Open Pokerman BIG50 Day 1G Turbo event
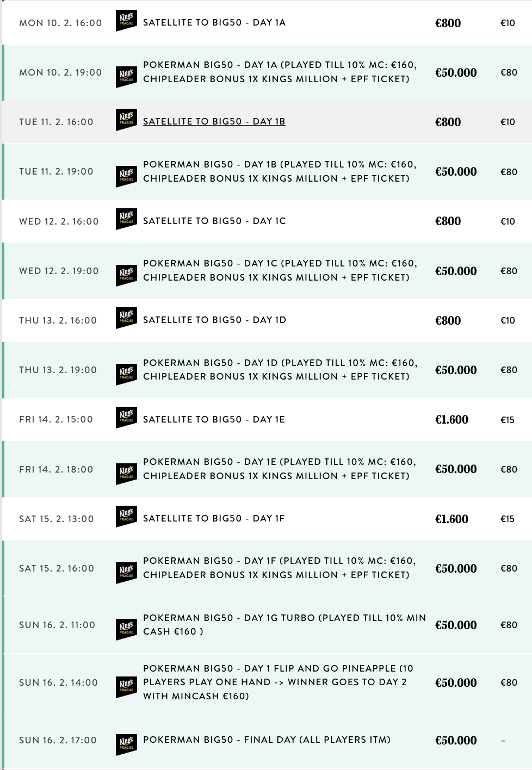 point(284,624)
